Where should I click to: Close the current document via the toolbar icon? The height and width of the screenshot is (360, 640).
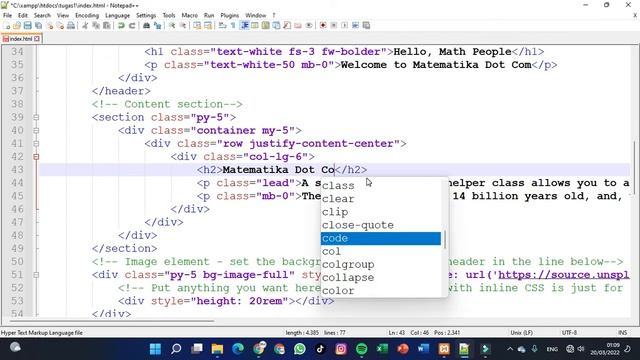click(x=49, y=25)
